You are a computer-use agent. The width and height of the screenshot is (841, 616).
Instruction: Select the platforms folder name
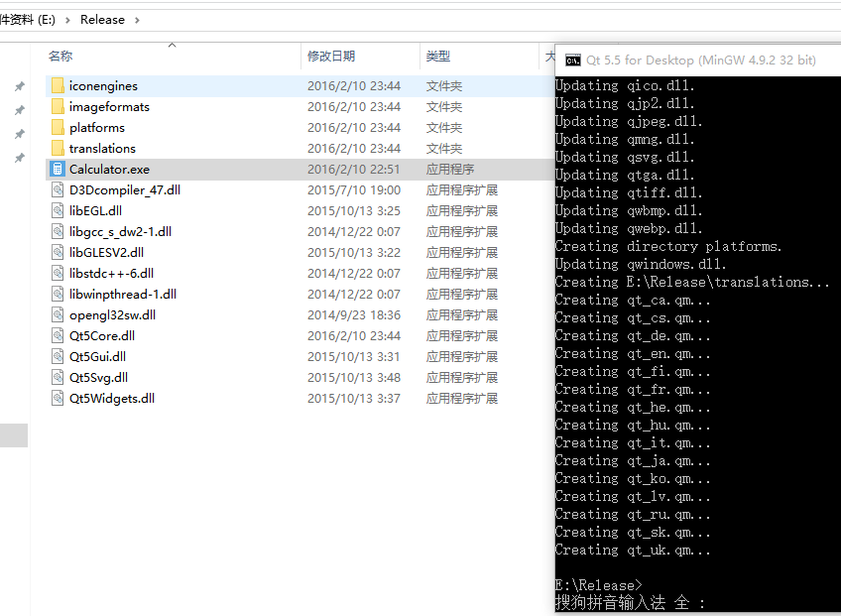coord(97,128)
